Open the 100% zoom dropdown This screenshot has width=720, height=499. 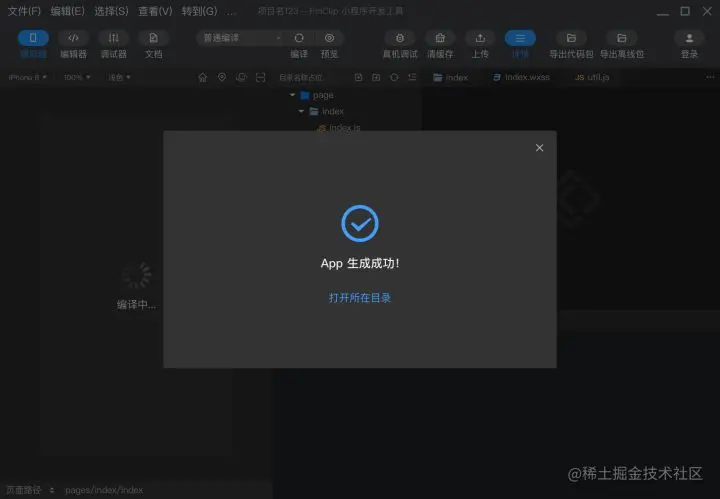point(77,77)
